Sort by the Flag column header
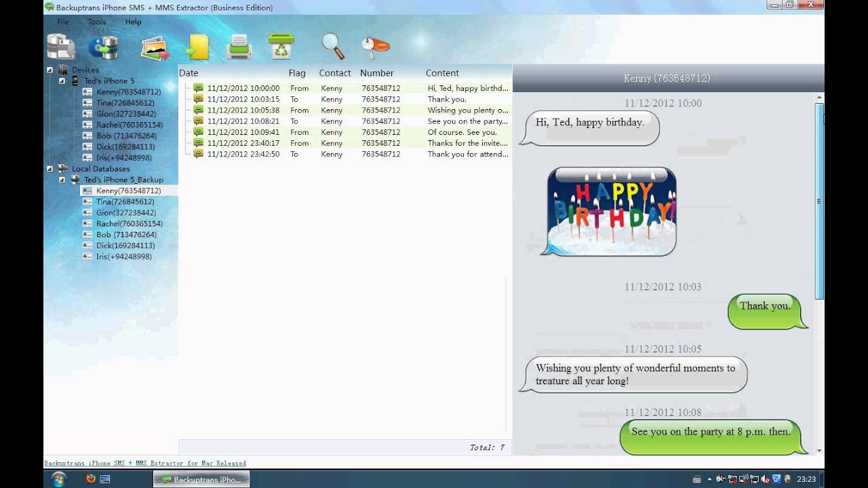 point(297,73)
